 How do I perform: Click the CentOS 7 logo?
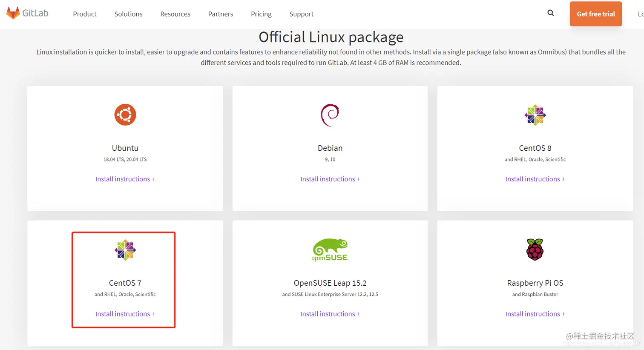tap(125, 250)
